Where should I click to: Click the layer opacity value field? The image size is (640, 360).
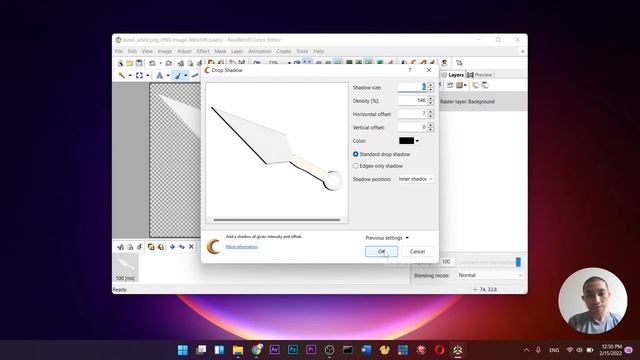[446, 262]
